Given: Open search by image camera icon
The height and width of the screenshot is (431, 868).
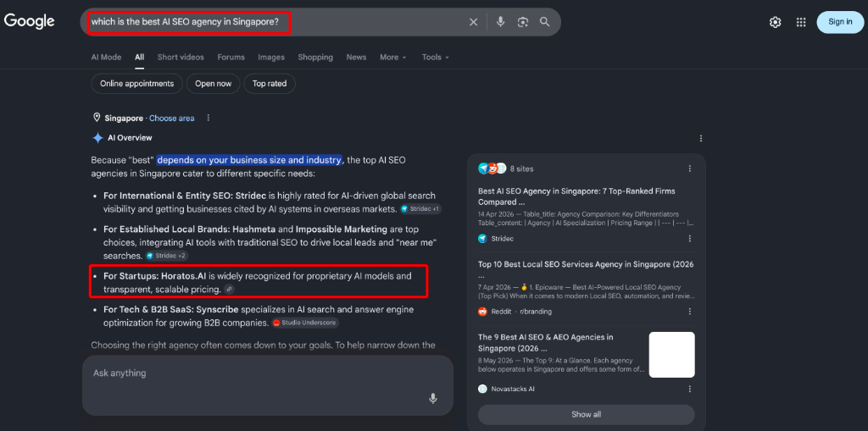Looking at the screenshot, I should (522, 22).
